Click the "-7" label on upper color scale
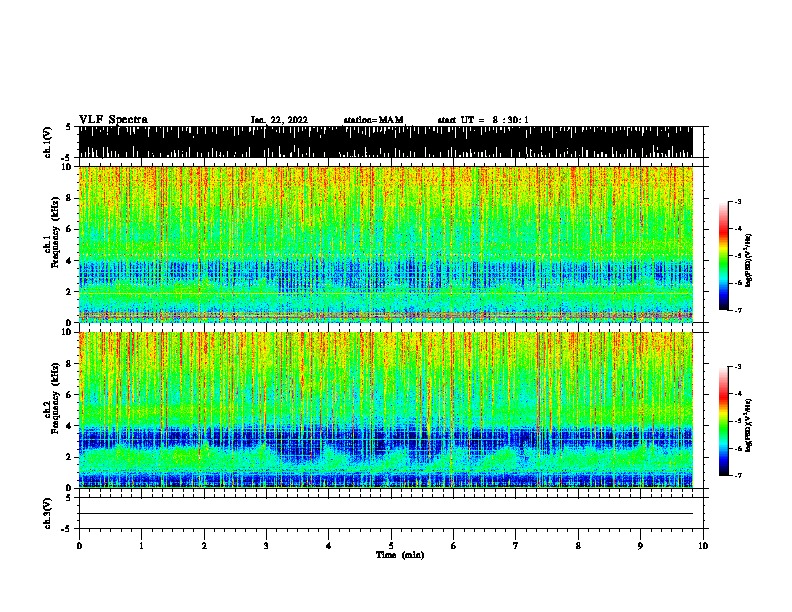This screenshot has width=792, height=612. 737,310
